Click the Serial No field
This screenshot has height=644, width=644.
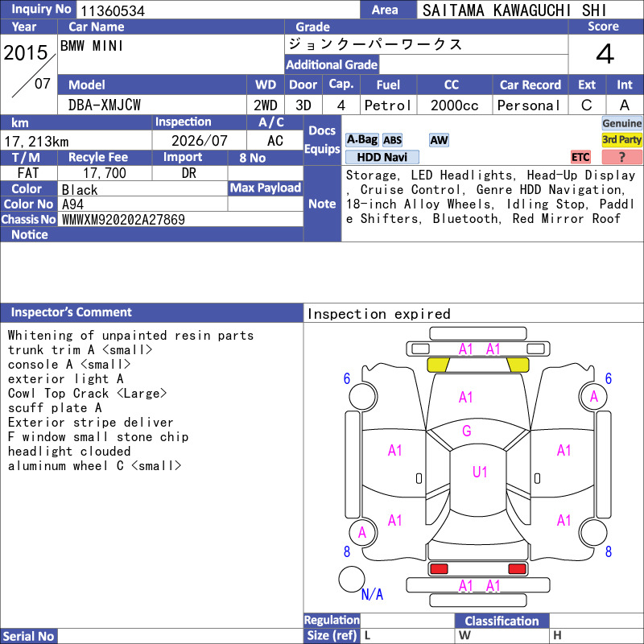tap(180, 636)
